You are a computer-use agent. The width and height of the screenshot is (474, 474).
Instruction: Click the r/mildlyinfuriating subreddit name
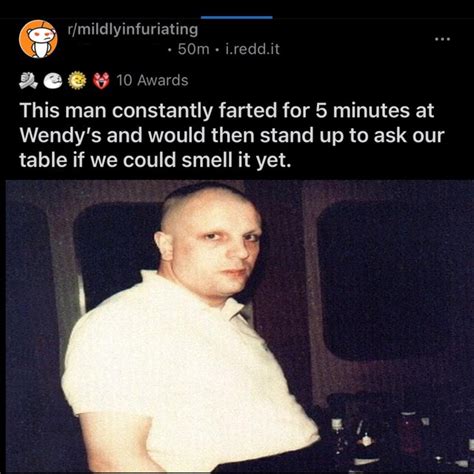tap(133, 30)
